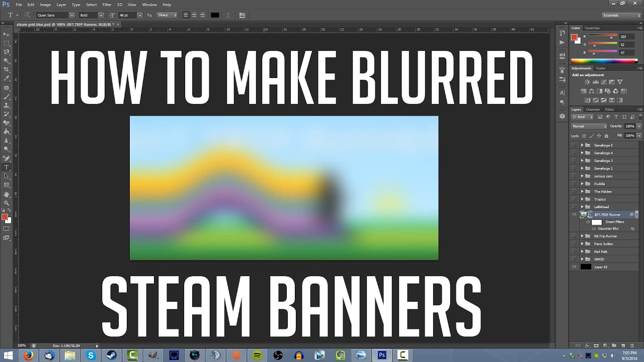
Task: Switch to the Styles tab
Action: tap(600, 68)
